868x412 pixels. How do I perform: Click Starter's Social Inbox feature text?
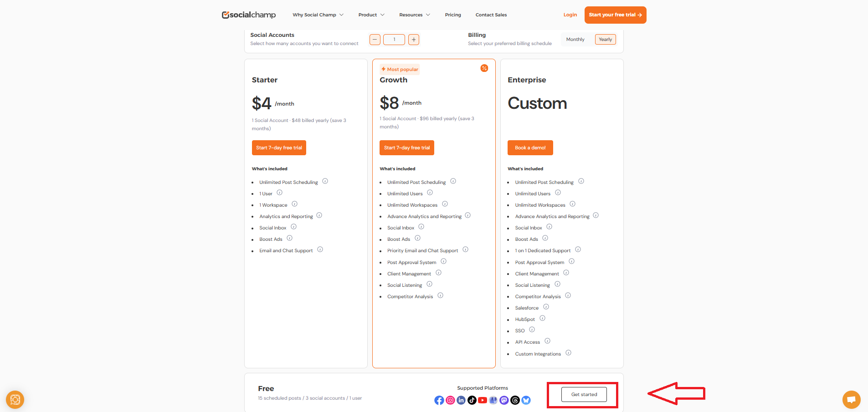click(x=273, y=228)
